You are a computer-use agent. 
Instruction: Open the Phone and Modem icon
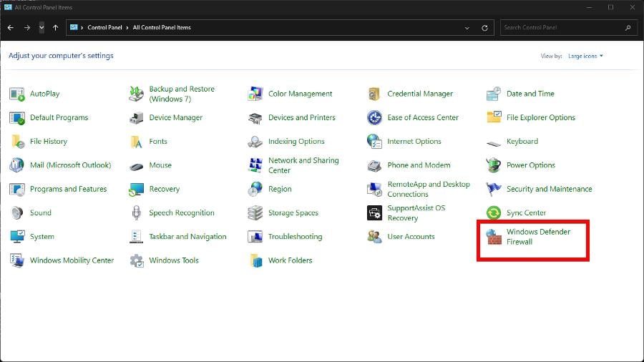coord(374,165)
